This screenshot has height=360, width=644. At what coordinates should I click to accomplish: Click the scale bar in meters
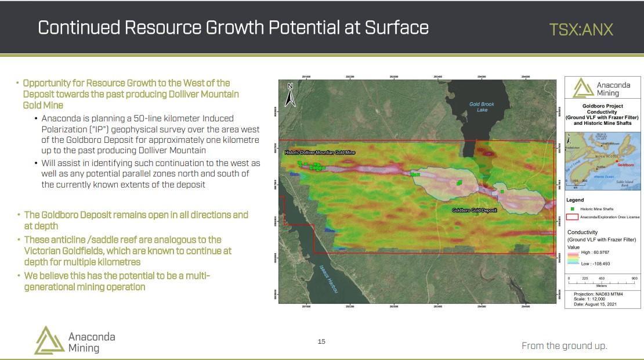[x=602, y=282]
